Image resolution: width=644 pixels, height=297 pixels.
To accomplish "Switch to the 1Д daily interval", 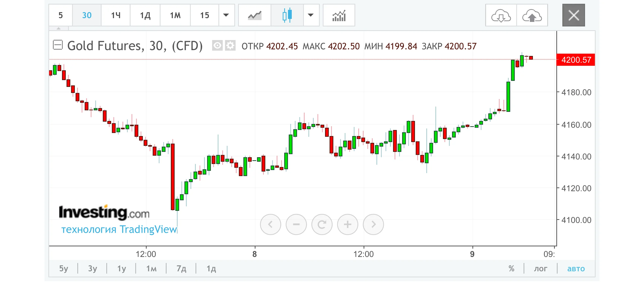I will (x=145, y=15).
